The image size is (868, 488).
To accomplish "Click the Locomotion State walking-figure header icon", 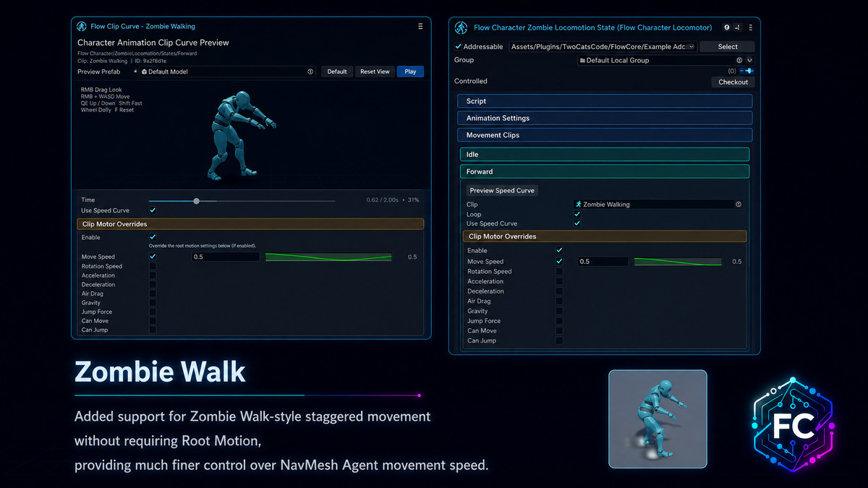I will coord(461,27).
